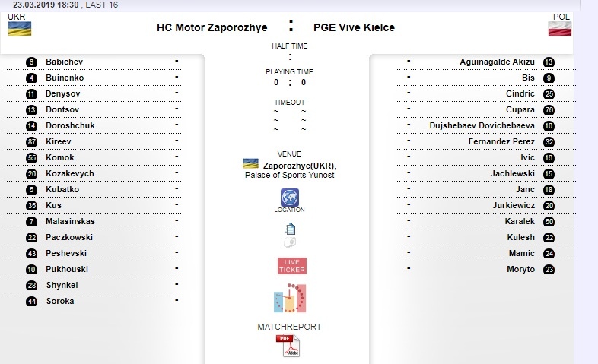Open Aguinagalde Akizu player profile
This screenshot has width=598, height=364.
(498, 62)
